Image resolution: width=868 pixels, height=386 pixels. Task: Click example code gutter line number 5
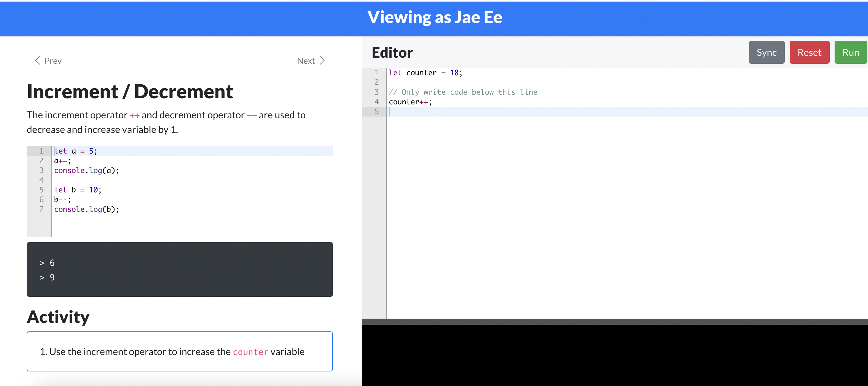coord(41,190)
